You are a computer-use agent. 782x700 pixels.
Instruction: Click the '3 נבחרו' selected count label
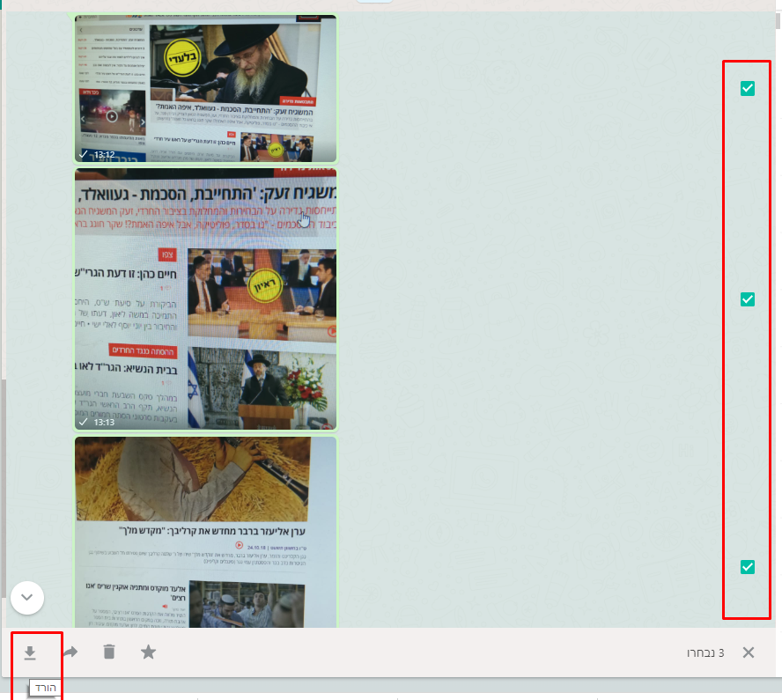(705, 653)
